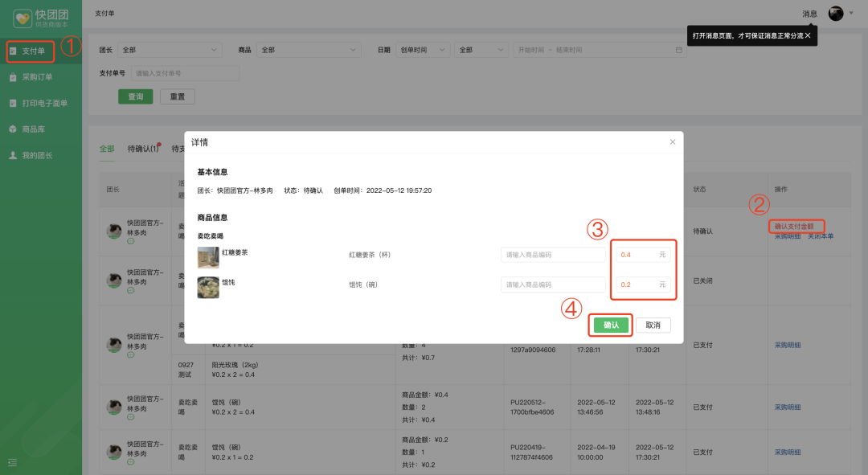Click 取消 to cancel the dialog
The image size is (868, 475).
(x=653, y=325)
